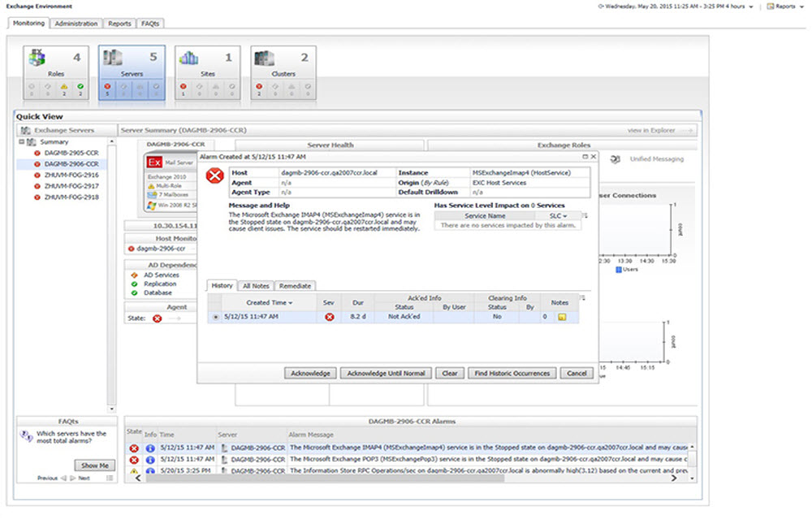This screenshot has width=812, height=520.
Task: Select ZHUVM-FOG-2917 in server tree
Action: [71, 186]
